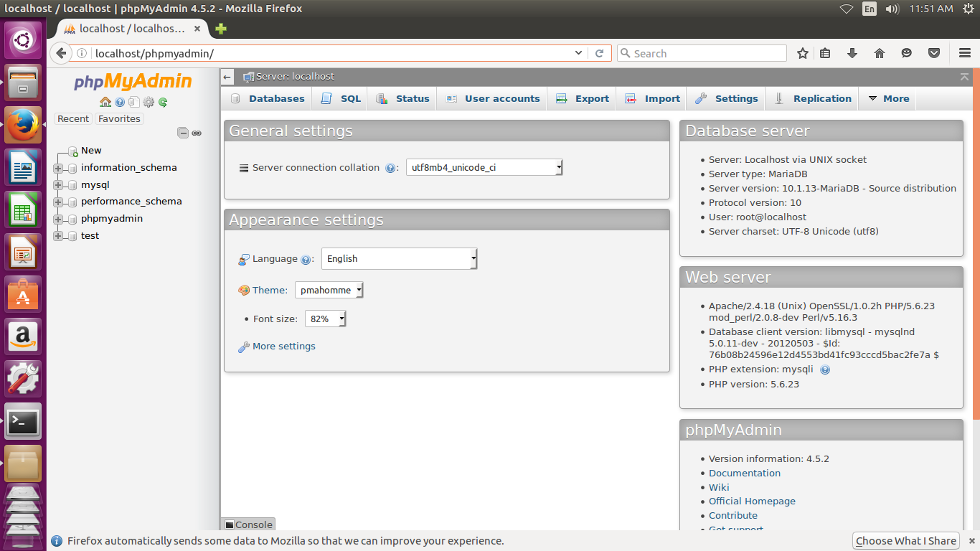Open Documentation link in phpMyAdmin panel
Viewport: 980px width, 551px height.
pyautogui.click(x=745, y=474)
